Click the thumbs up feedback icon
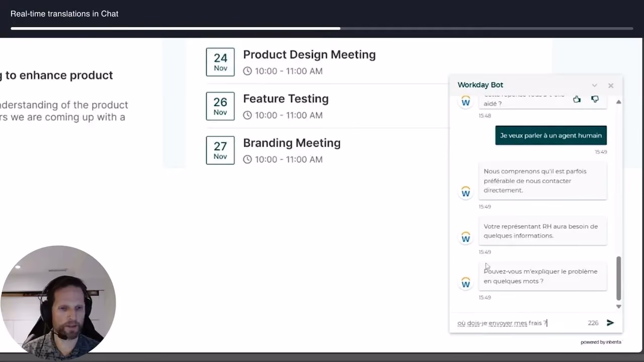The image size is (644, 362). pos(577,100)
